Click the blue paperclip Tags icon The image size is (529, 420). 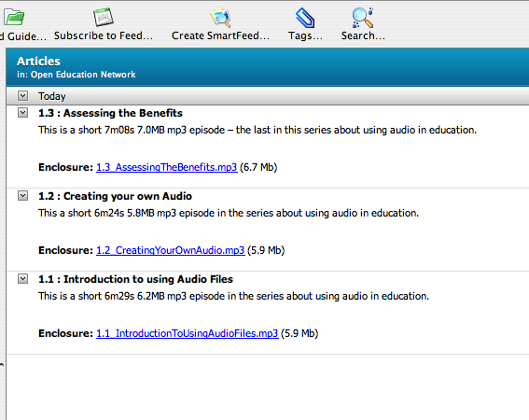(305, 18)
